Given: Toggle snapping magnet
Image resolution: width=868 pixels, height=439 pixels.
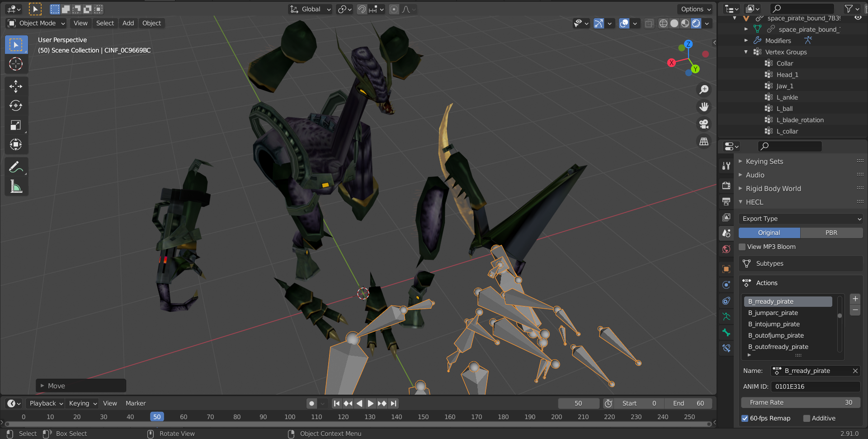Looking at the screenshot, I should click(x=362, y=9).
